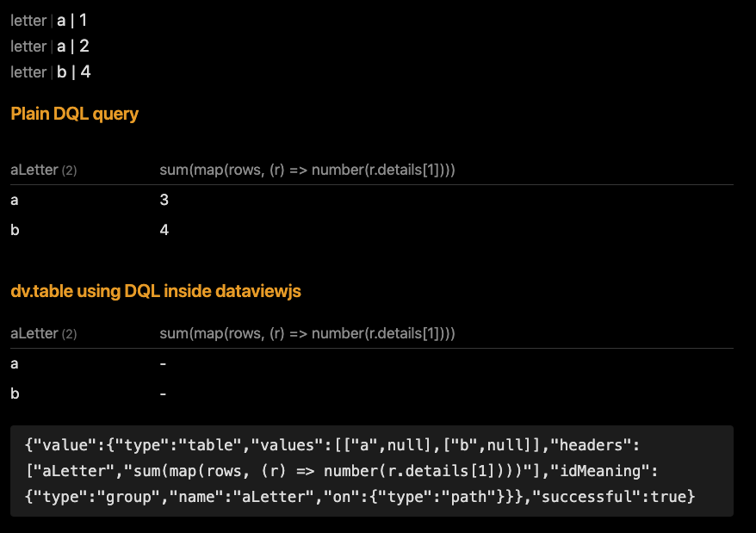The width and height of the screenshot is (756, 533).
Task: Select the 'letter | a | 1' line
Action: pos(49,21)
